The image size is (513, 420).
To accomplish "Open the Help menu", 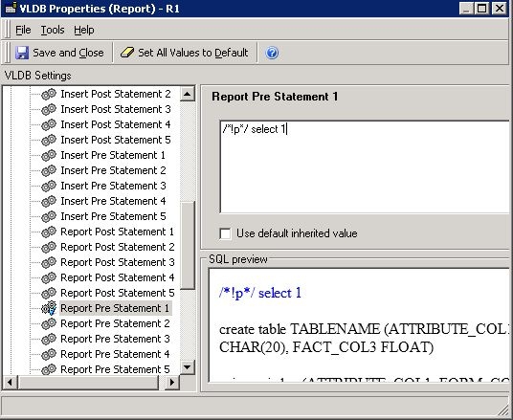I will point(84,30).
